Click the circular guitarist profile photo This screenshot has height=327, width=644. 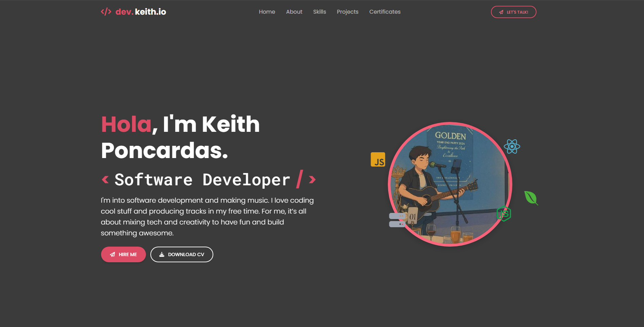point(451,184)
